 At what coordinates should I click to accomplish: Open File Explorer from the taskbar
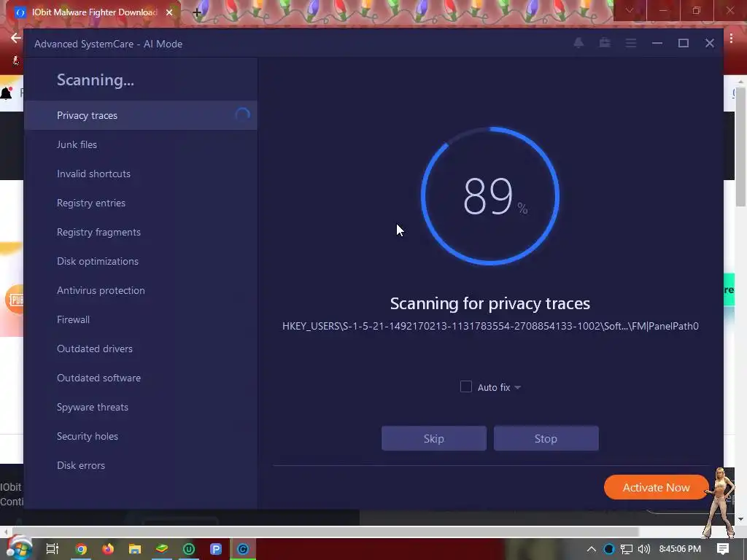[135, 549]
